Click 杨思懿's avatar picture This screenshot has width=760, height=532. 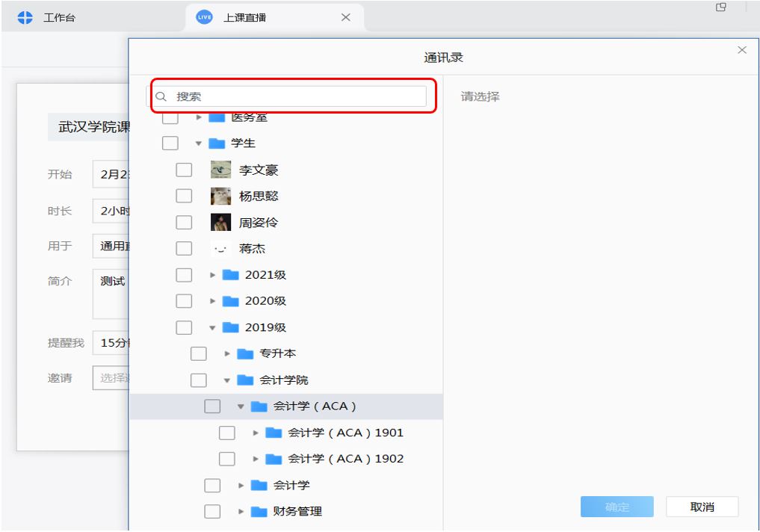pyautogui.click(x=220, y=197)
